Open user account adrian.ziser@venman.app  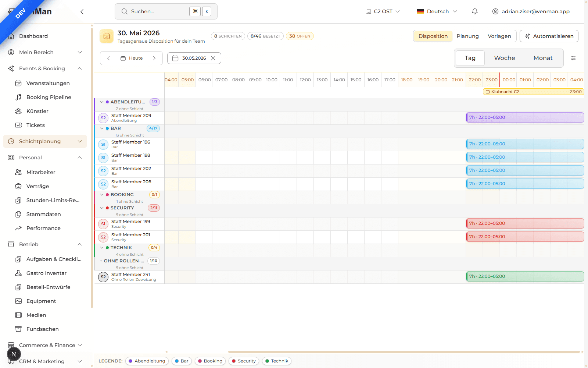(x=531, y=11)
